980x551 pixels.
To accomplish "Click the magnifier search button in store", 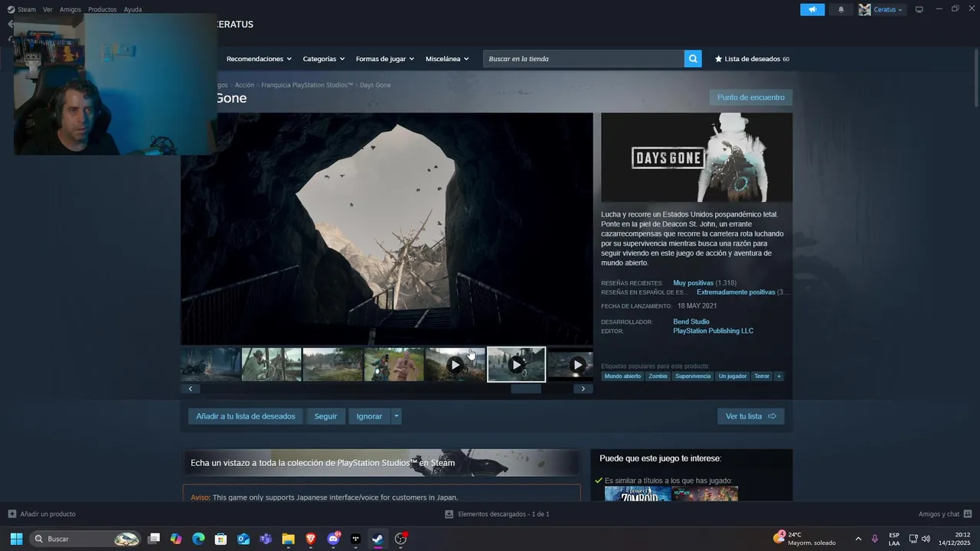I will (693, 59).
